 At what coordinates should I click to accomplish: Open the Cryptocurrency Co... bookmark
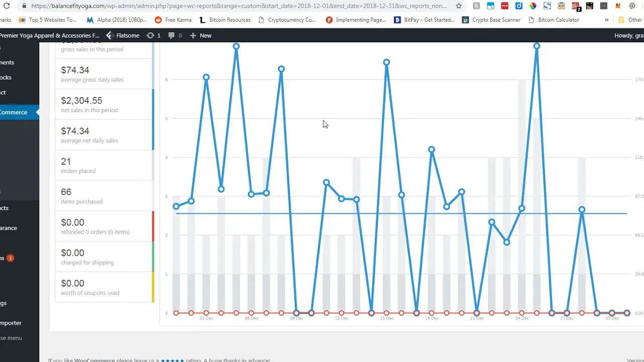pyautogui.click(x=287, y=20)
